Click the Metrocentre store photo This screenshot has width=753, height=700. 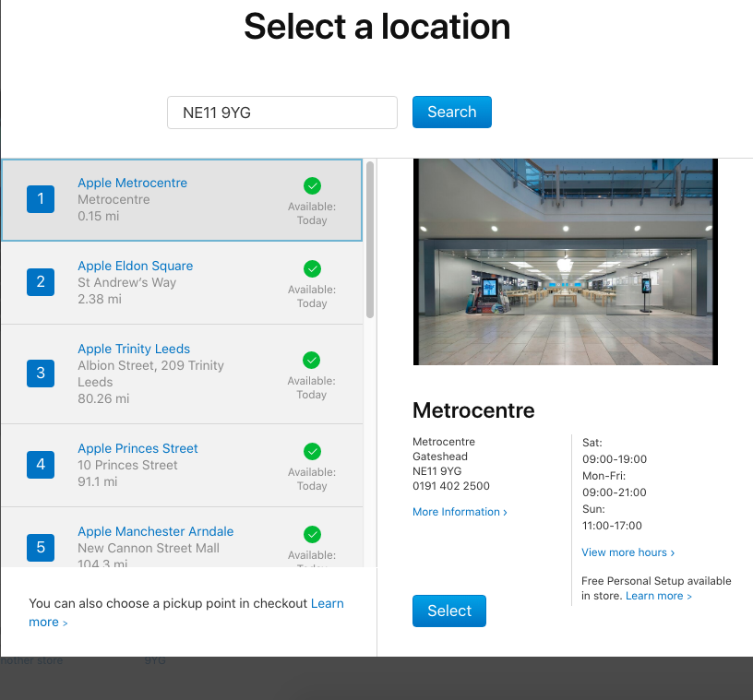pyautogui.click(x=566, y=262)
